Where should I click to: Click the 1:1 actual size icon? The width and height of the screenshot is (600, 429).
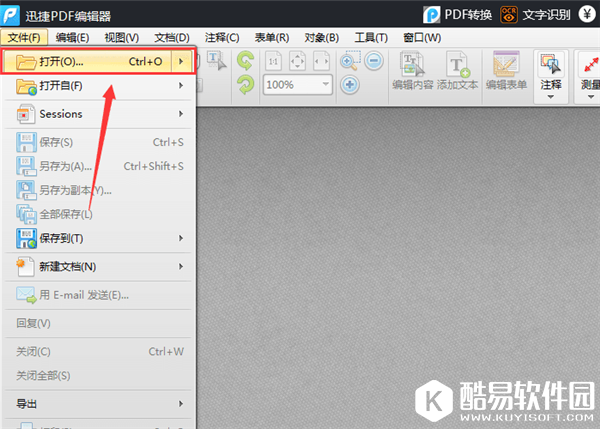(273, 61)
